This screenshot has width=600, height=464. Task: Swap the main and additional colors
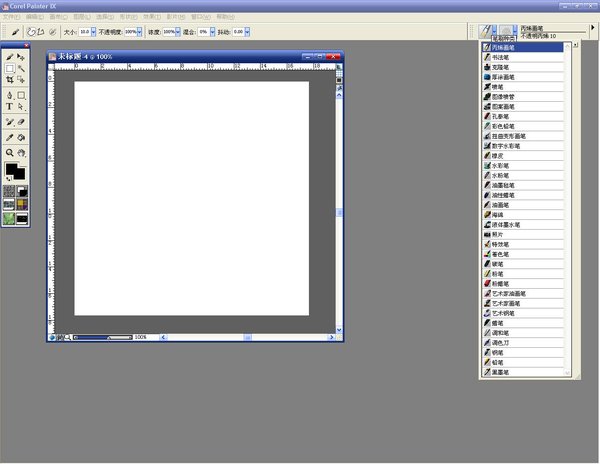pos(8,179)
